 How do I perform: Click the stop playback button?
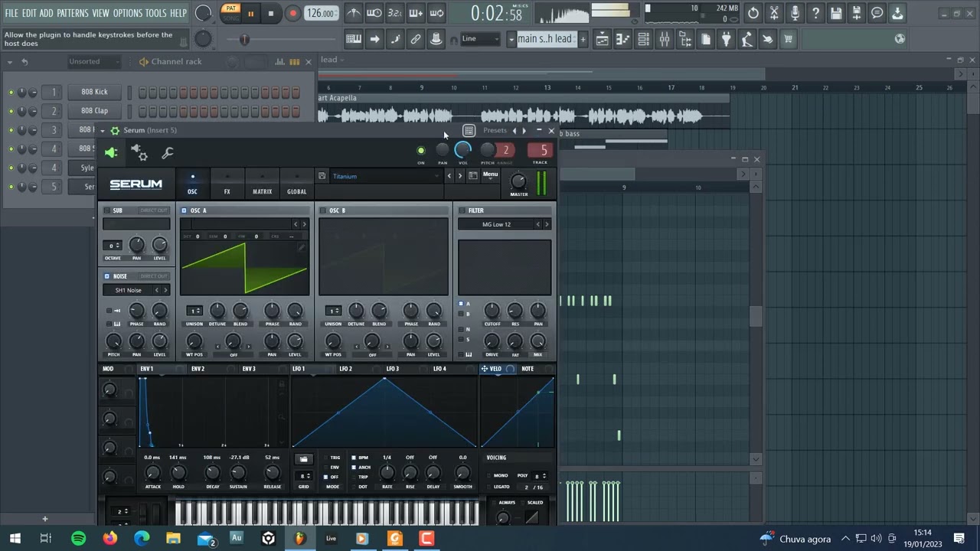tap(271, 13)
